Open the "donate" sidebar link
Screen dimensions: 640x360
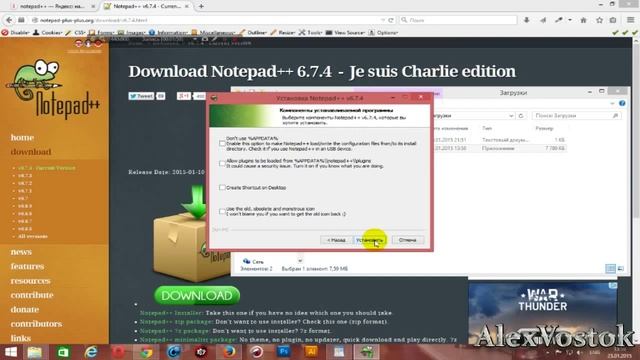[25, 309]
